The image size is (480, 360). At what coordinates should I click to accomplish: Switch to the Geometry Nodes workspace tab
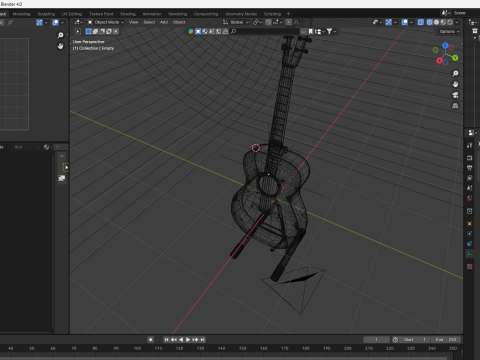(x=241, y=14)
